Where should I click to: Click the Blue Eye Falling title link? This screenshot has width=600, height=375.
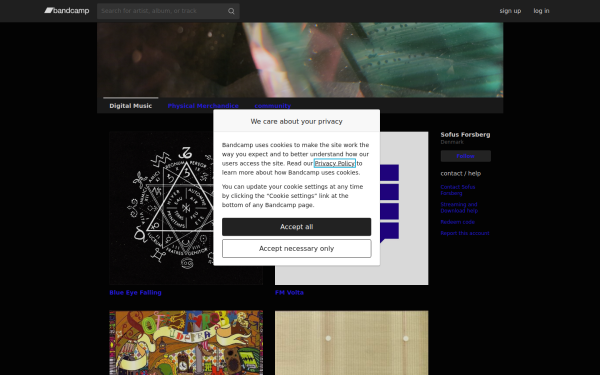[135, 293]
